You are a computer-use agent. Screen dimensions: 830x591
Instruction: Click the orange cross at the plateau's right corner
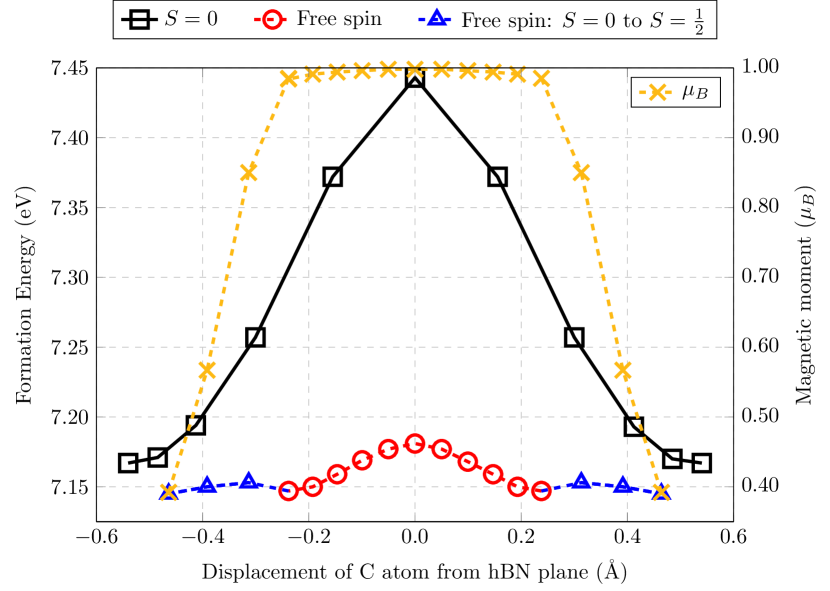[x=541, y=78]
